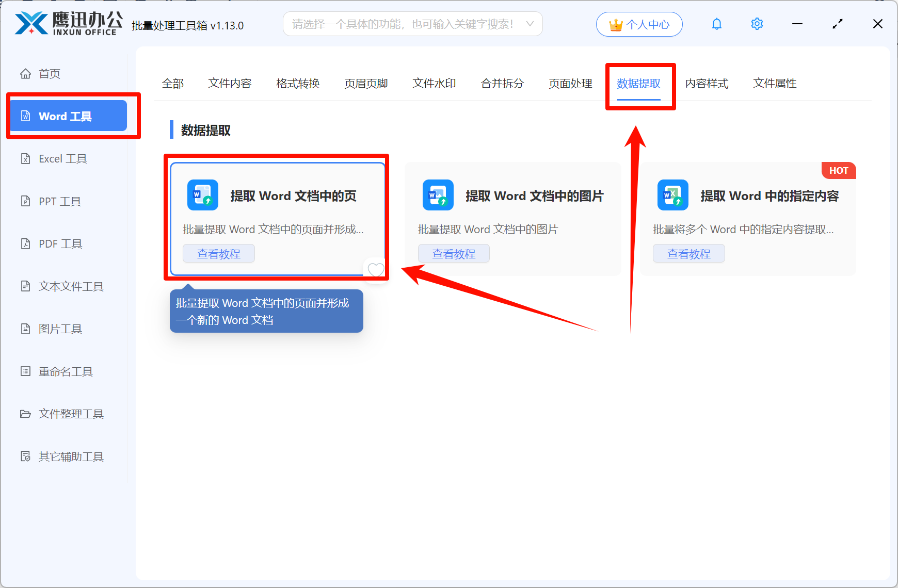Click the Excel 工具 file icon
This screenshot has height=588, width=898.
[25, 158]
